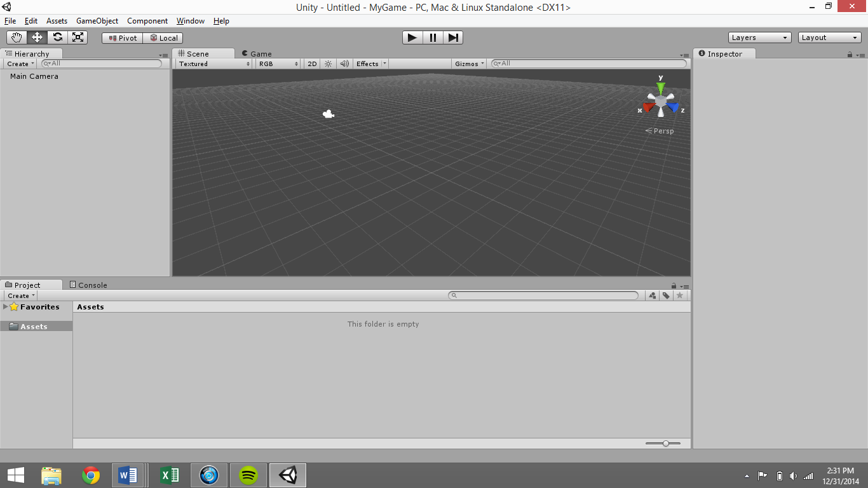Toggle the Inspector lock icon
Viewport: 868px width, 488px height.
coord(850,55)
